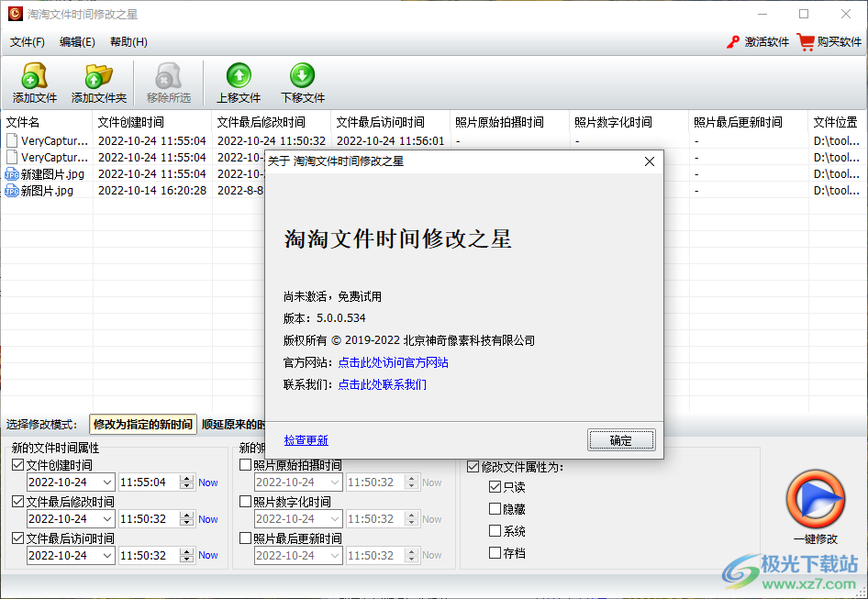Viewport: 868px width, 599px height.
Task: Sort by 文件最后访问时间 column header
Action: pyautogui.click(x=390, y=122)
